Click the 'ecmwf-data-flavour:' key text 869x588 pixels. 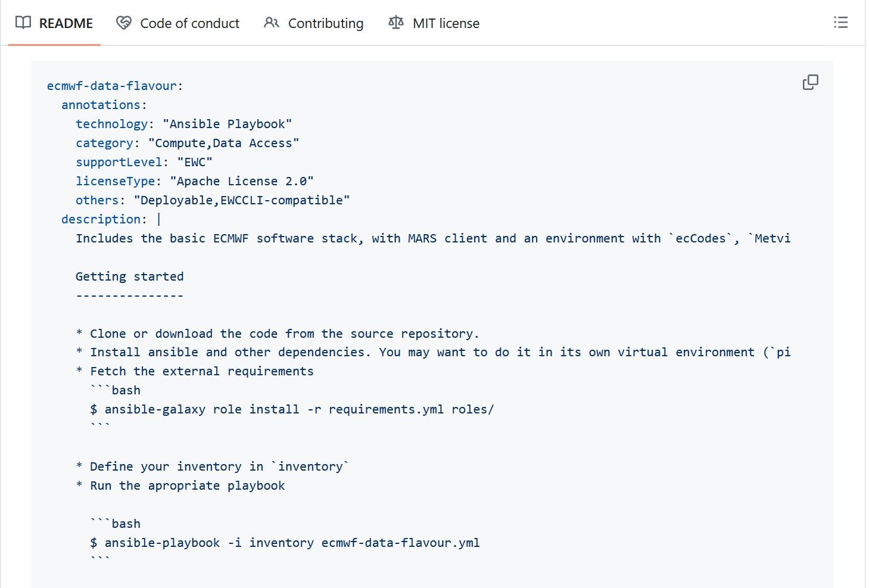(x=115, y=86)
